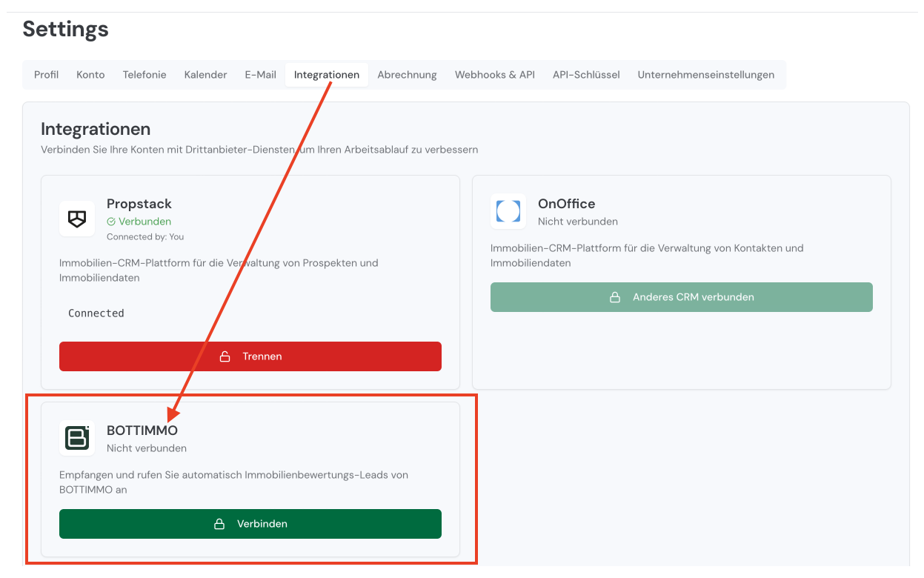
Task: Click the Propstack shield logo icon
Action: tap(77, 219)
